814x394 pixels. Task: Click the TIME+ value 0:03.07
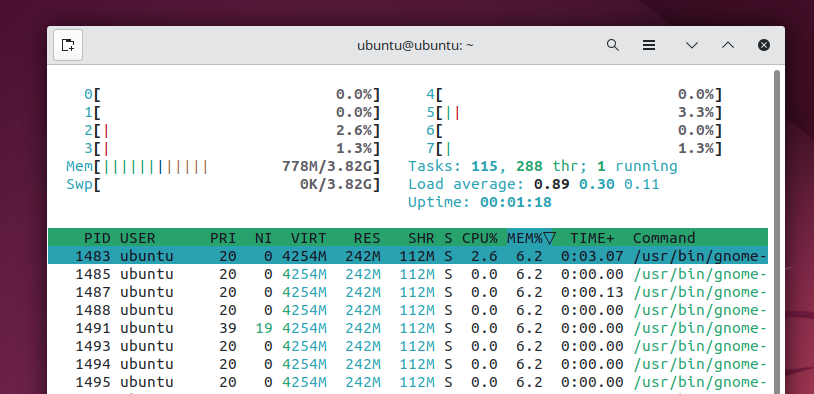tap(592, 256)
